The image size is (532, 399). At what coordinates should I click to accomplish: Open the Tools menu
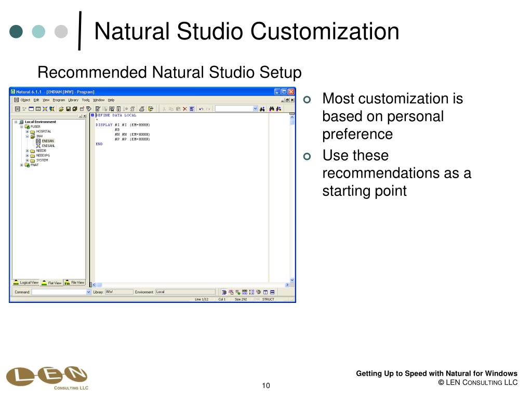pos(86,100)
